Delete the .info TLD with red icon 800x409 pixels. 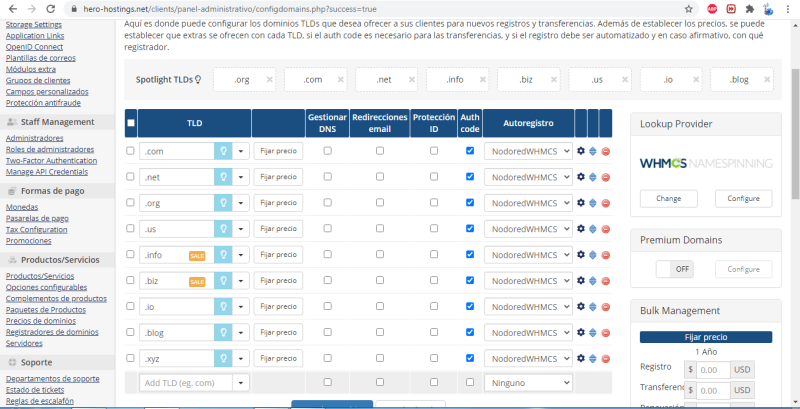[606, 254]
